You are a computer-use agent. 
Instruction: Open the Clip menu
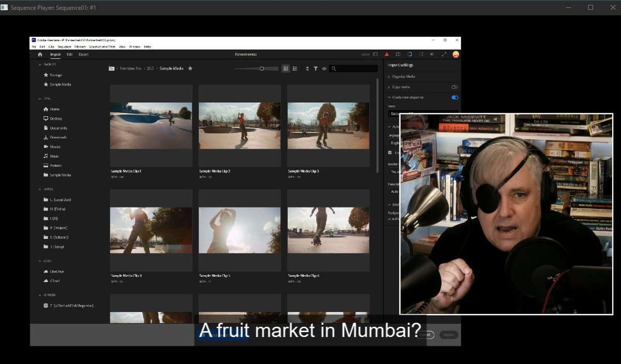(51, 47)
